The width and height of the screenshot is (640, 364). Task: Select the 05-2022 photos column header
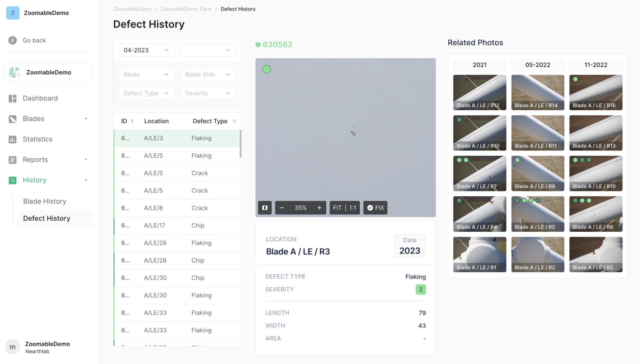click(537, 65)
